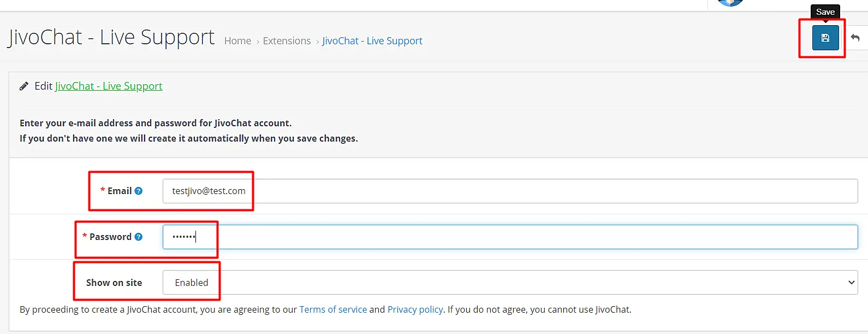Click the Save floppy disk icon
868x334 pixels.
tap(825, 38)
